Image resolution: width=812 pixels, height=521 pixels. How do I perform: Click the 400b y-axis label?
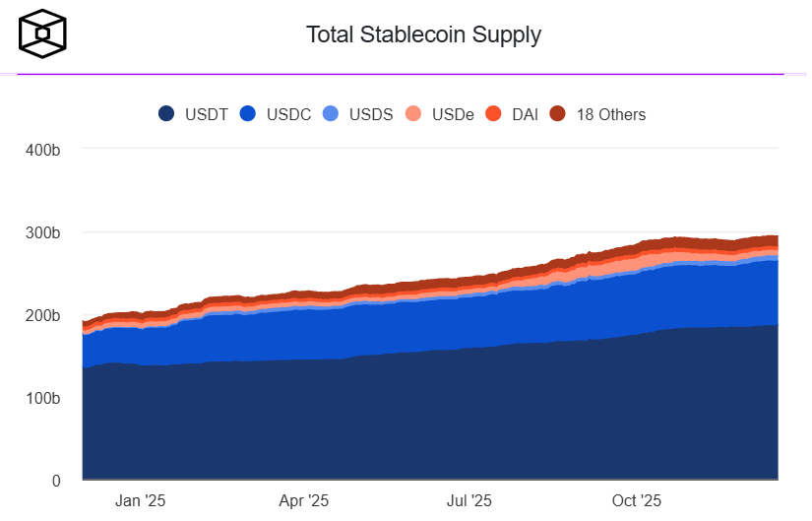pos(42,150)
